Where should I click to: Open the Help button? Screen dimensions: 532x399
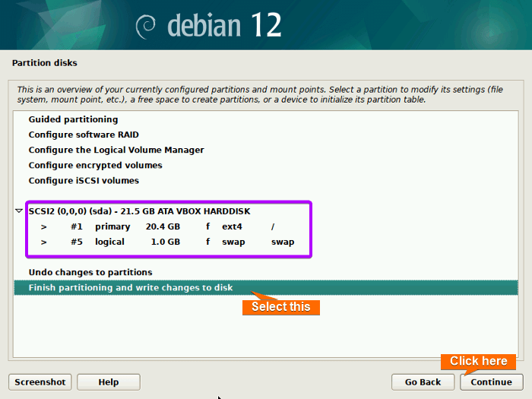[x=109, y=382]
